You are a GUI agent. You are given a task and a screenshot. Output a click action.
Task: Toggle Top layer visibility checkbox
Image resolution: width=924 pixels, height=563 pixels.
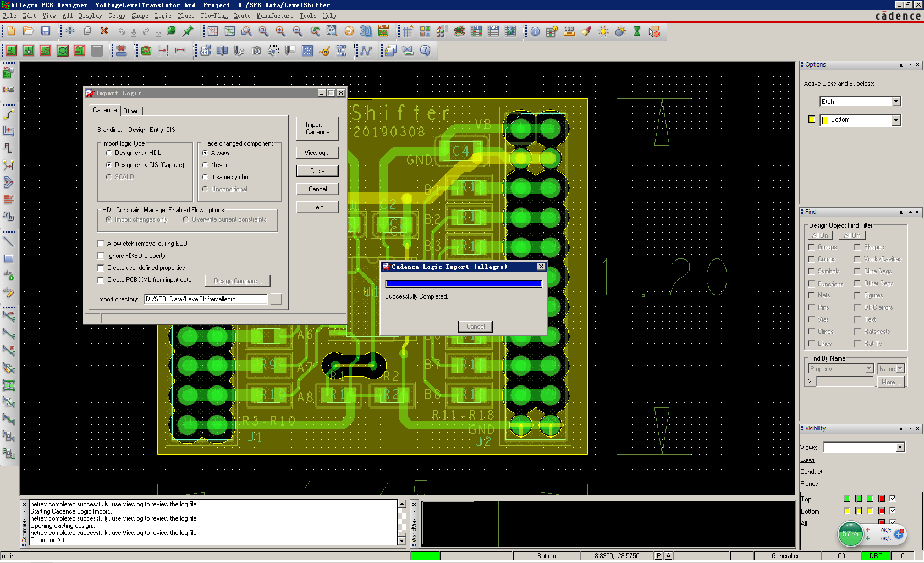893,498
